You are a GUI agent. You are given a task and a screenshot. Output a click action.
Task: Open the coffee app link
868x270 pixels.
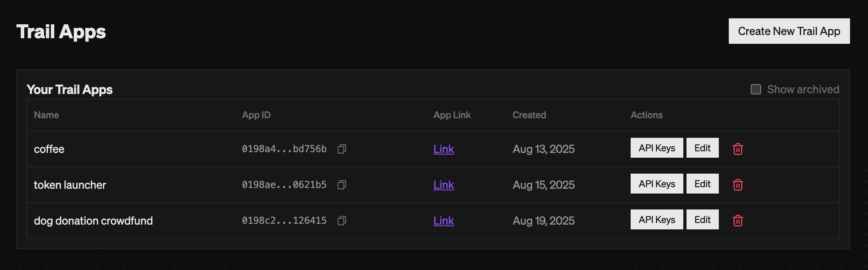point(444,149)
